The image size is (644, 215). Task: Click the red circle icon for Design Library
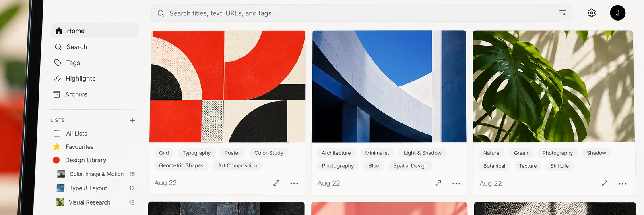[x=56, y=160]
